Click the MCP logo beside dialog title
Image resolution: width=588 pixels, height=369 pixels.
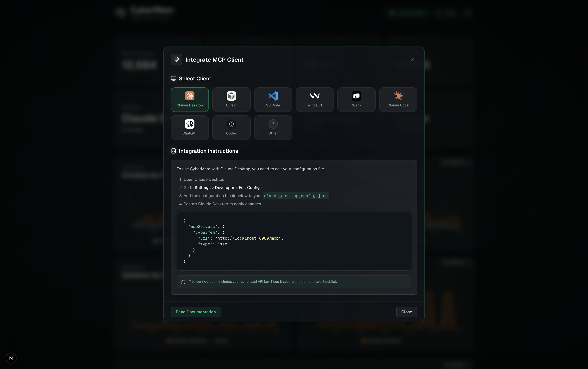tap(176, 60)
